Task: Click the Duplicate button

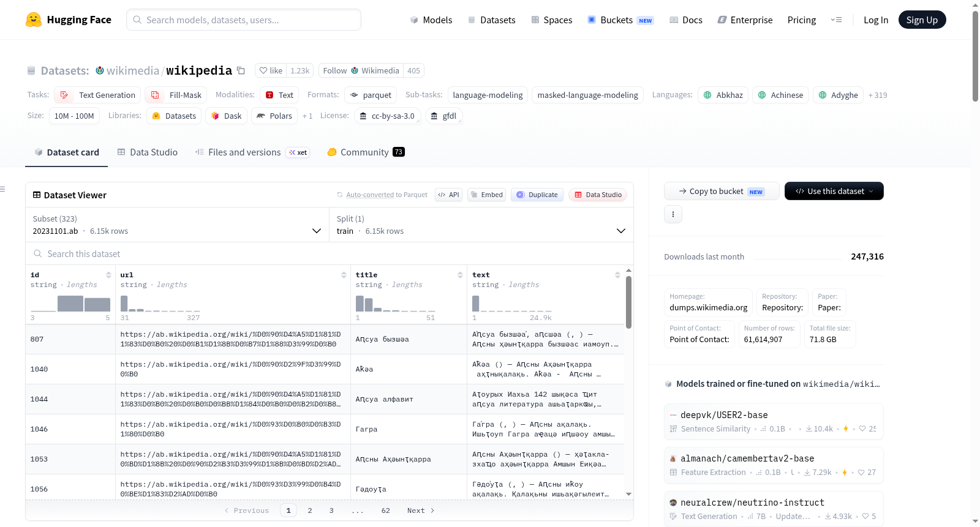Action: click(537, 195)
